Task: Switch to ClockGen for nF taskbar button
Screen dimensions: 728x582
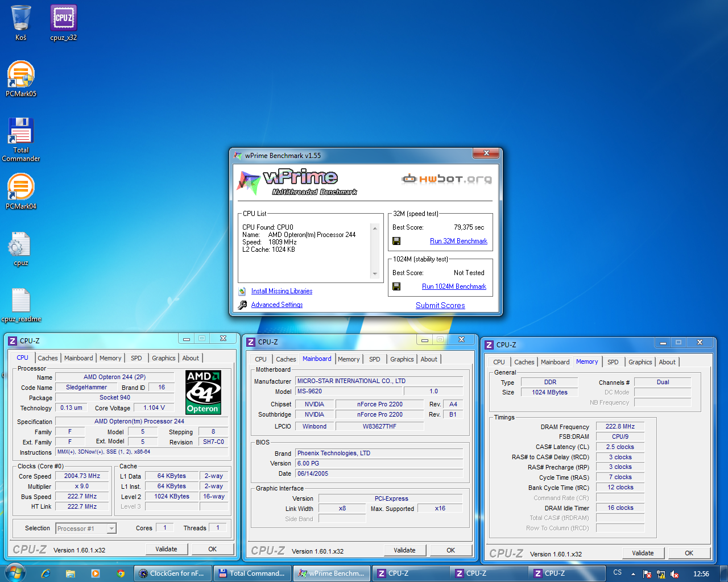Action: click(173, 573)
